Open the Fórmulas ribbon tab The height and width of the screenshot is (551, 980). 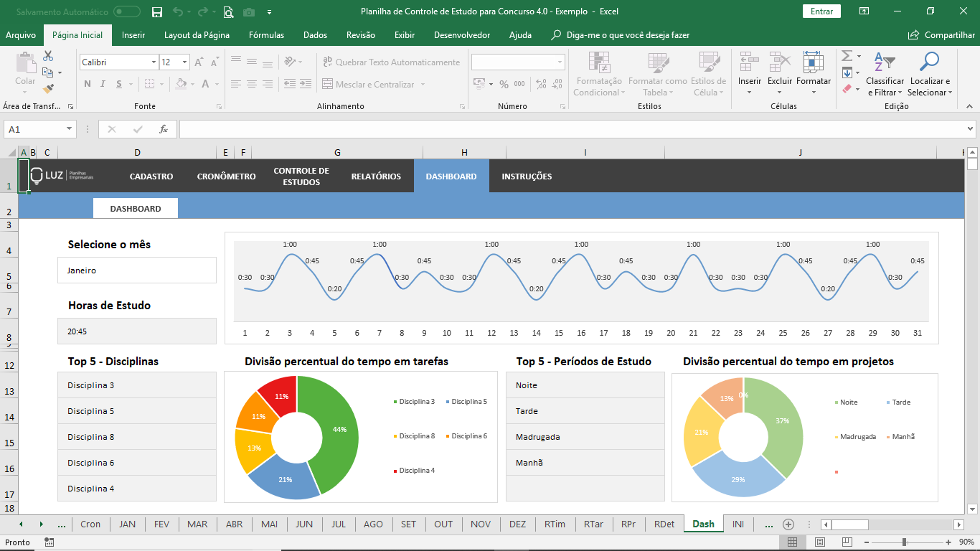click(266, 35)
